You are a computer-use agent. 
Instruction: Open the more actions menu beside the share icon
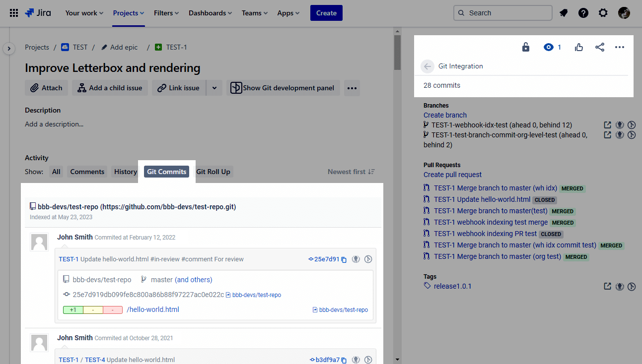pyautogui.click(x=620, y=47)
